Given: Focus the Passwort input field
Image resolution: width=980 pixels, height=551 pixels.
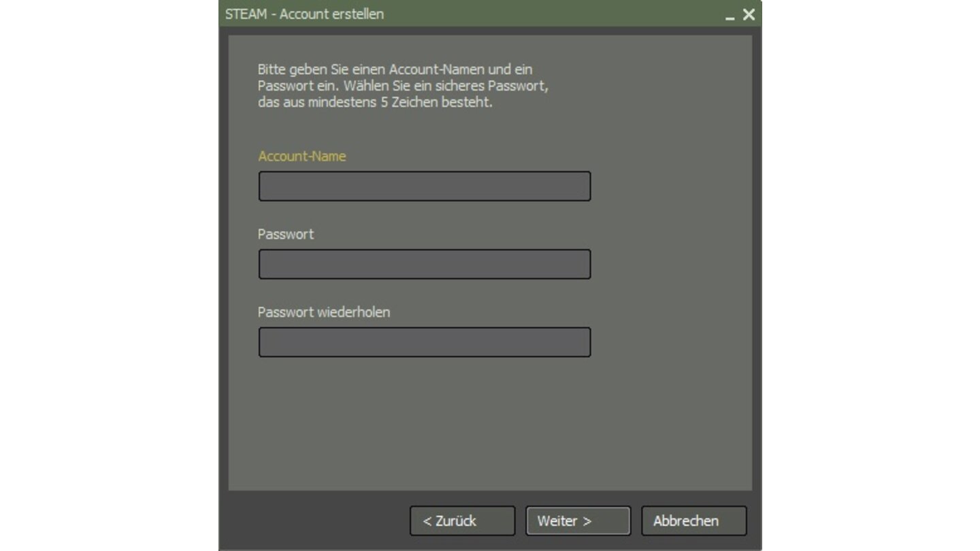Looking at the screenshot, I should pyautogui.click(x=424, y=264).
